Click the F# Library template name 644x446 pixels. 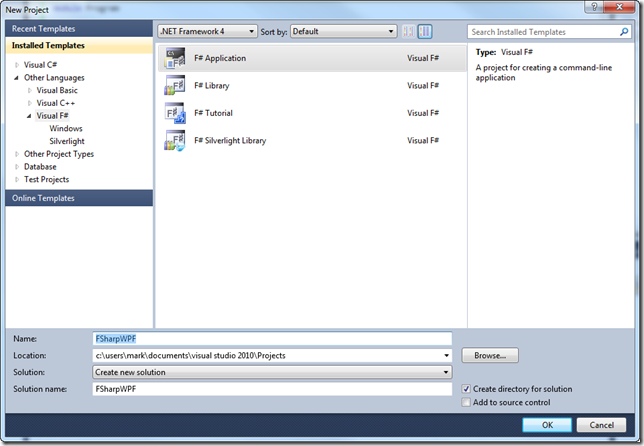click(x=212, y=86)
